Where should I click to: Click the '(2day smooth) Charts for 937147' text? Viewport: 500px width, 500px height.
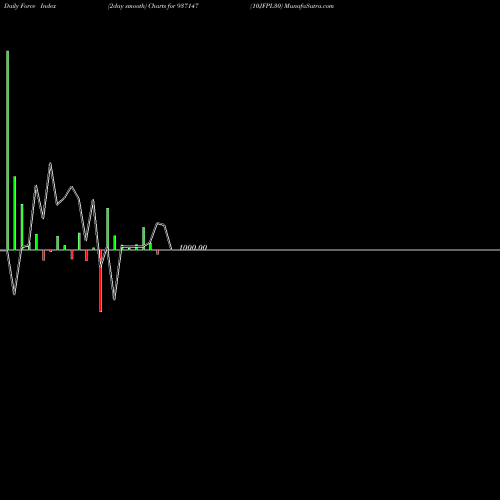(153, 6)
